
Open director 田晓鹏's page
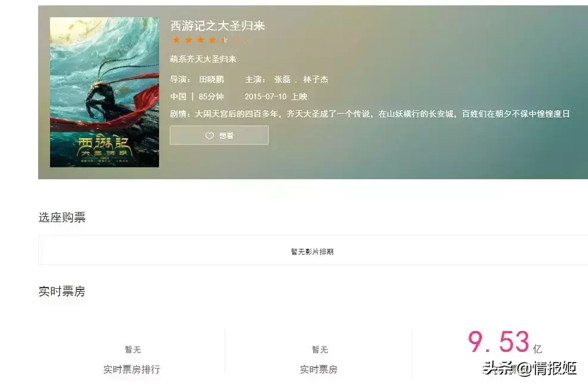[211, 79]
